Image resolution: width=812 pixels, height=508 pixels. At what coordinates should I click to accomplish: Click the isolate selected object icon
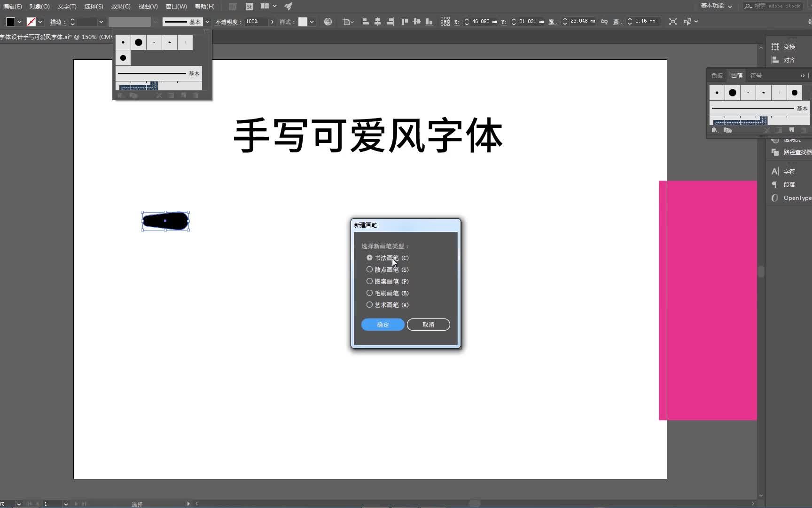(x=673, y=22)
